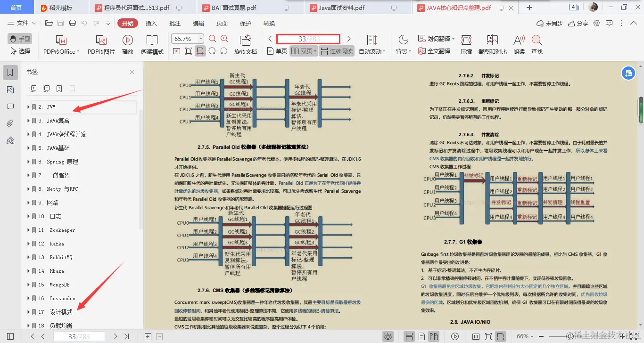The width and height of the screenshot is (644, 343).
Task: Click the page number input showing 33
Action: (308, 39)
